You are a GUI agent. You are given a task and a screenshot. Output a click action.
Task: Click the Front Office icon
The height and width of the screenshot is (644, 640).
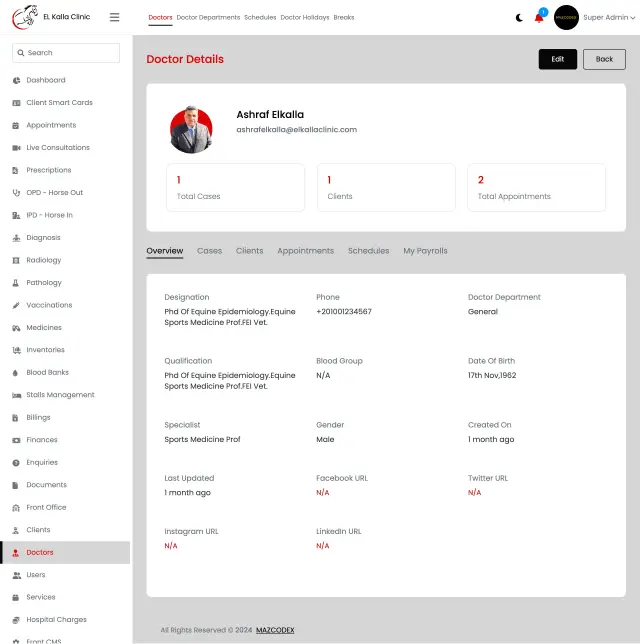click(x=16, y=508)
